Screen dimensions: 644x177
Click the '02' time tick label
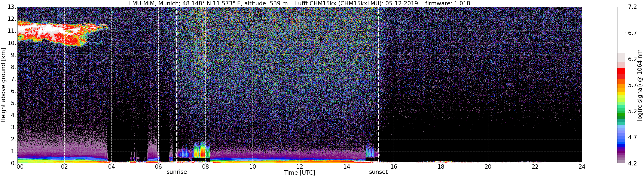tap(64, 167)
